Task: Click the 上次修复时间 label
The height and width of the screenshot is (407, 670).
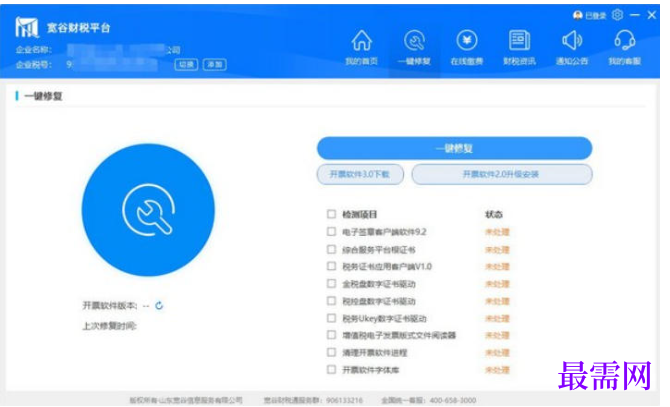Action: pos(109,326)
